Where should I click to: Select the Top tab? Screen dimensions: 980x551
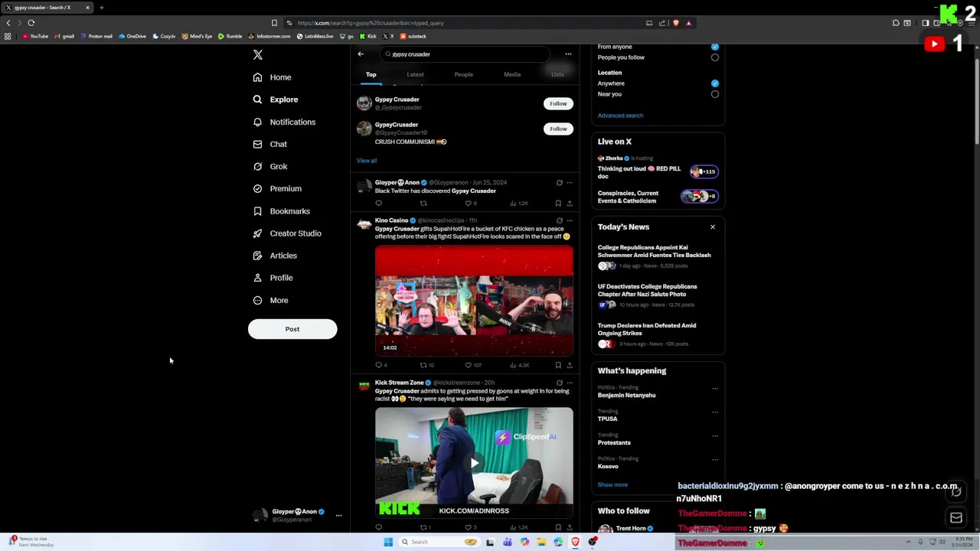pyautogui.click(x=371, y=74)
